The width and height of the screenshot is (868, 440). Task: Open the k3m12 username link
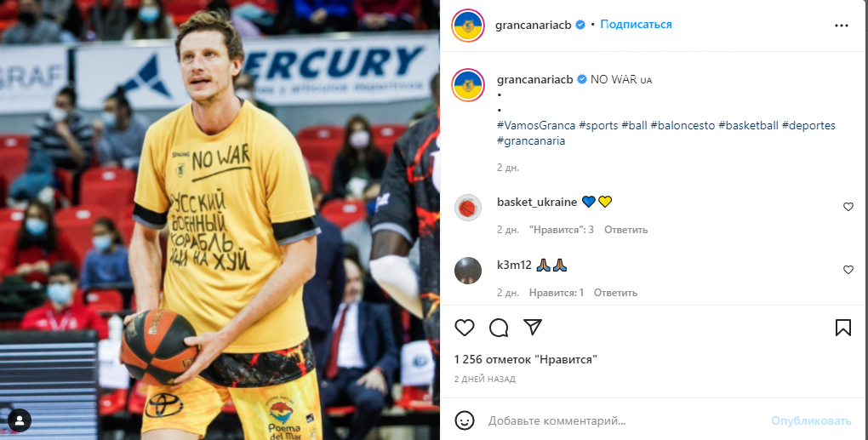pos(514,266)
